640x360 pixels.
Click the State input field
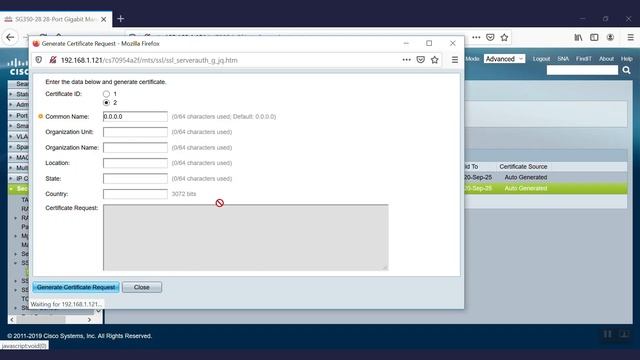coord(135,178)
